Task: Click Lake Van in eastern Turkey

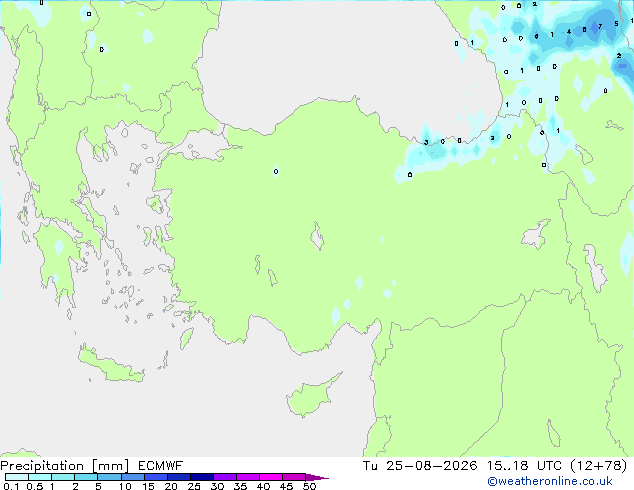Action: click(x=535, y=234)
